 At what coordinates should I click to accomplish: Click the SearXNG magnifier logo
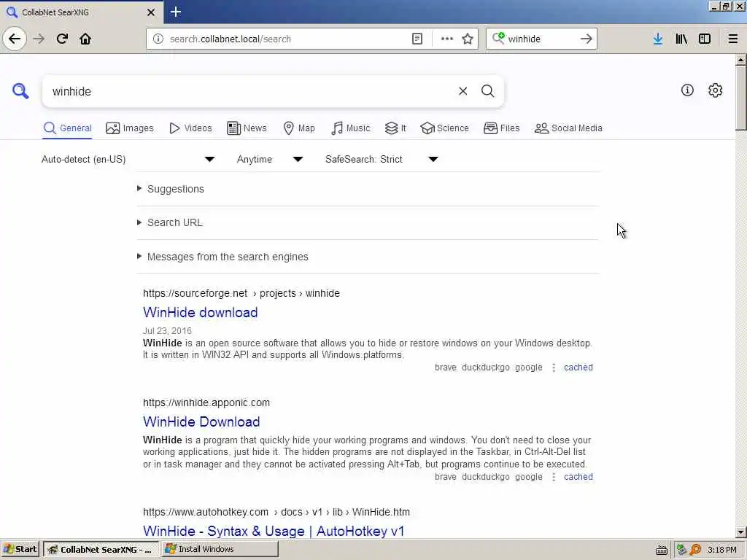20,90
